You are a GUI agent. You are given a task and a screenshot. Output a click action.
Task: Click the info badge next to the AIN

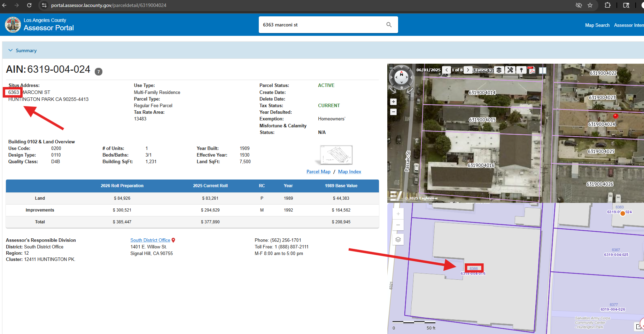click(x=99, y=72)
